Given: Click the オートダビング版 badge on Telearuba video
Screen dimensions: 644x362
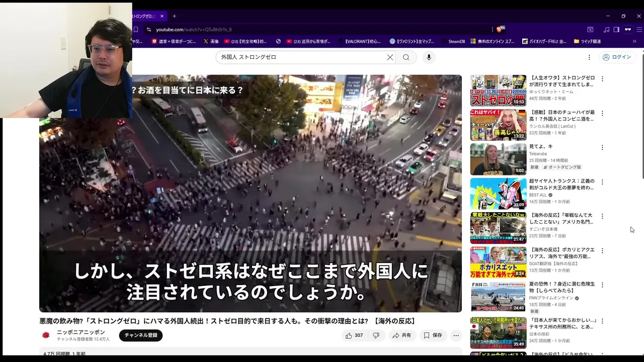Looking at the screenshot, I should point(562,167).
